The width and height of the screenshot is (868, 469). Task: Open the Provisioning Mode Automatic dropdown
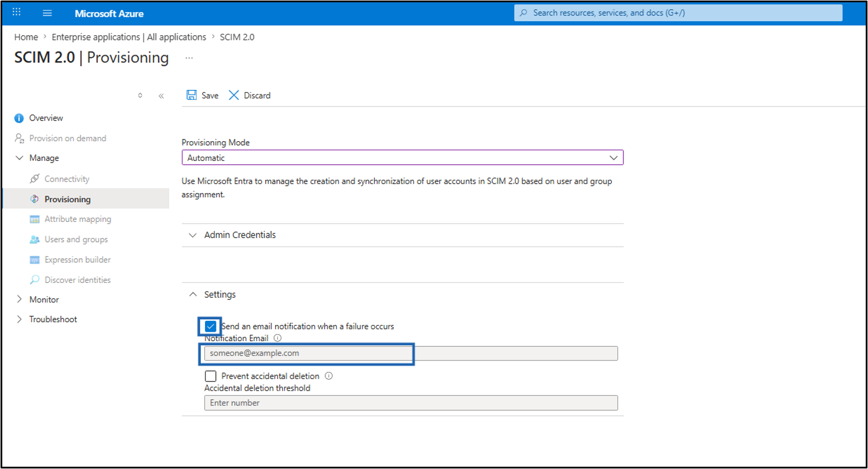point(402,158)
